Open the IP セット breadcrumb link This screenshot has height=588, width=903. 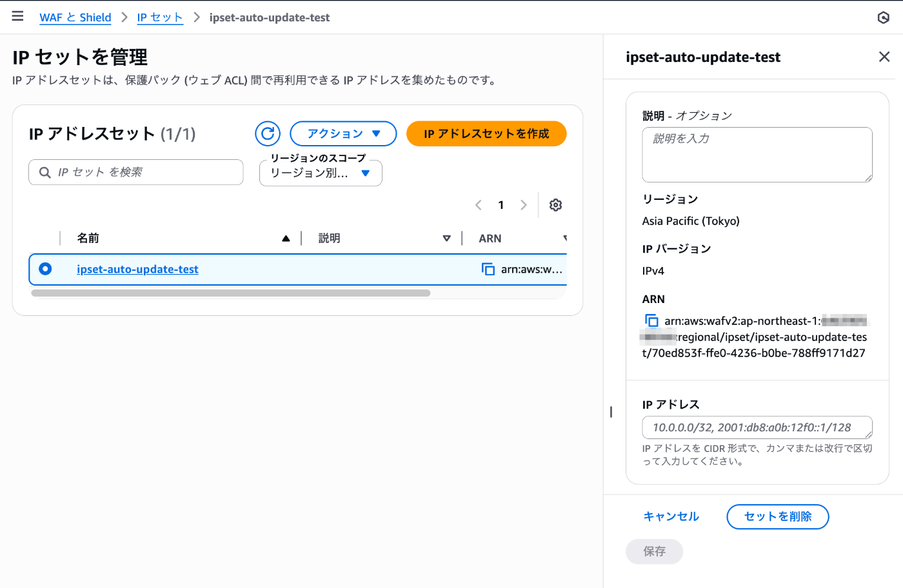(x=160, y=17)
